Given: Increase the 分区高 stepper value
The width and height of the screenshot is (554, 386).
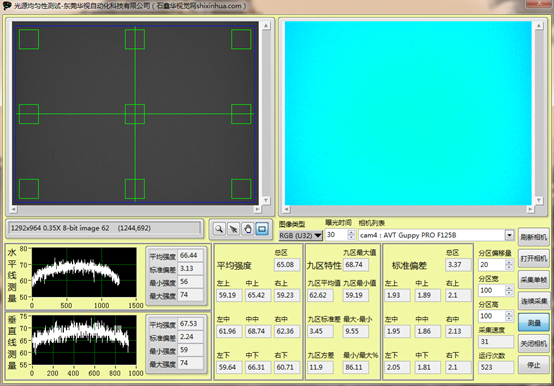Looking at the screenshot, I should [x=509, y=313].
